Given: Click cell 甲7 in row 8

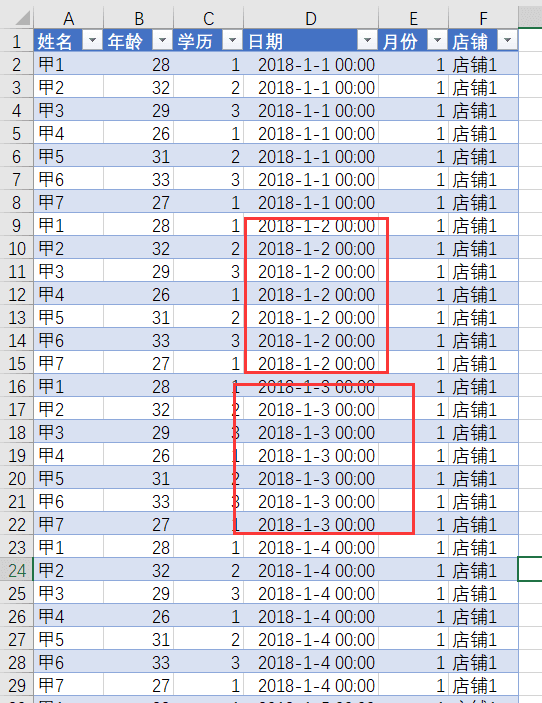Looking at the screenshot, I should (68, 202).
